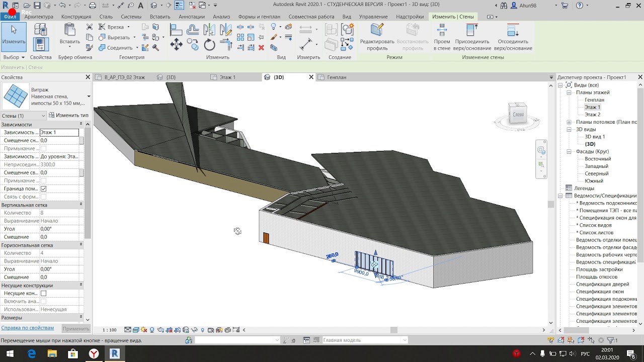Open the Справка по свойствам link
Image resolution: width=644 pixels, height=362 pixels.
27,328
